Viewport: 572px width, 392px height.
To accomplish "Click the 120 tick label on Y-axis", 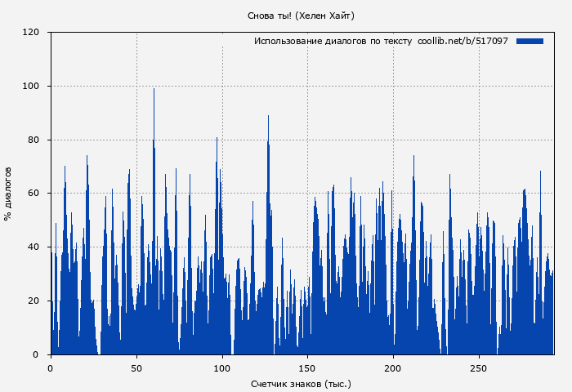I will click(x=31, y=33).
